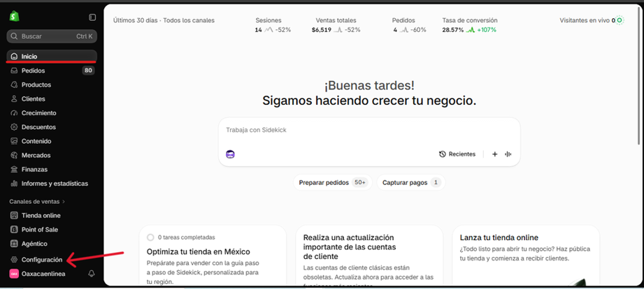The height and width of the screenshot is (289, 644).
Task: Open Tienda online channel
Action: (52, 215)
